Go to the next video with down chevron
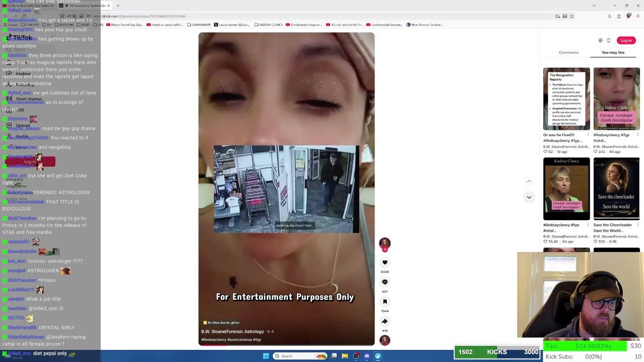The width and height of the screenshot is (644, 362). [x=529, y=197]
